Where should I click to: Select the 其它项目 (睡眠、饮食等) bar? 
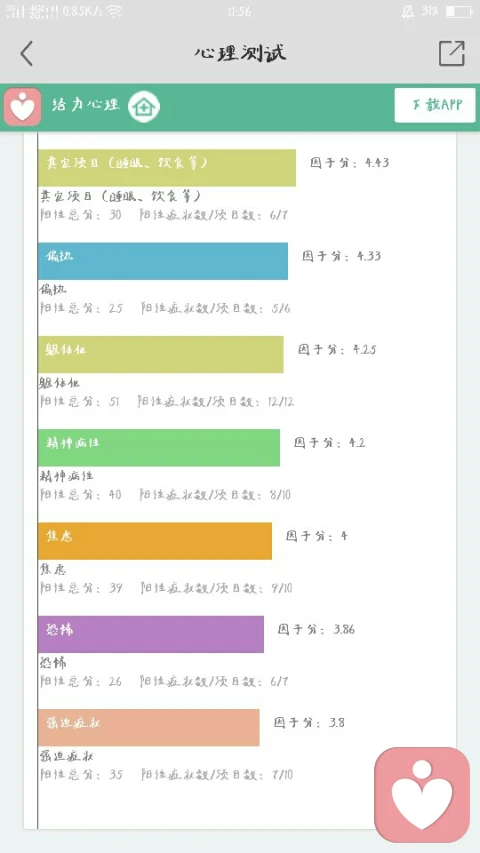[x=167, y=168]
